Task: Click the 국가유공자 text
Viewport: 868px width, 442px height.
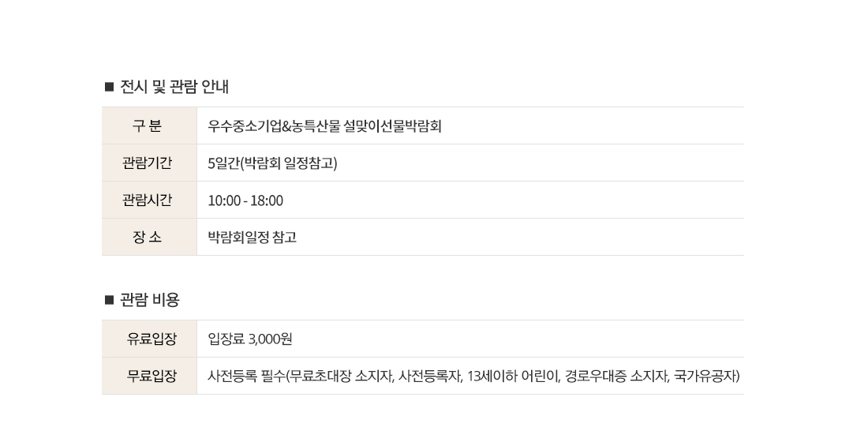Action: pos(704,376)
